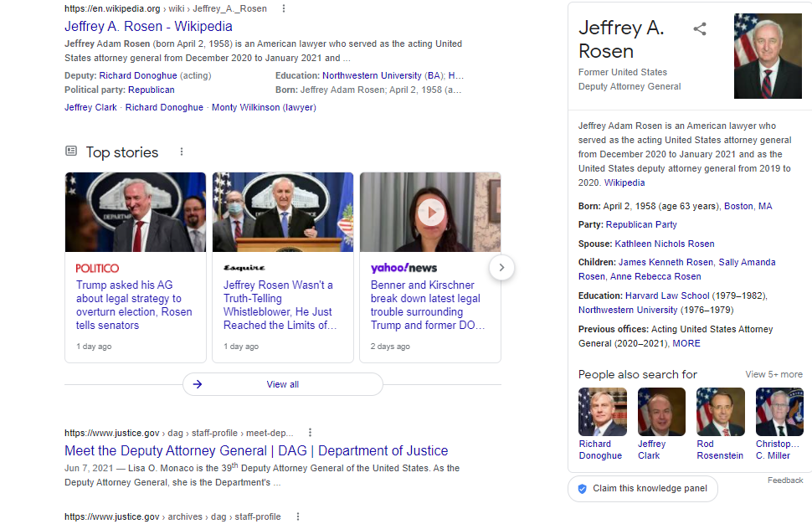Open options for justice.gov archives result
812x524 pixels.
[x=298, y=516]
